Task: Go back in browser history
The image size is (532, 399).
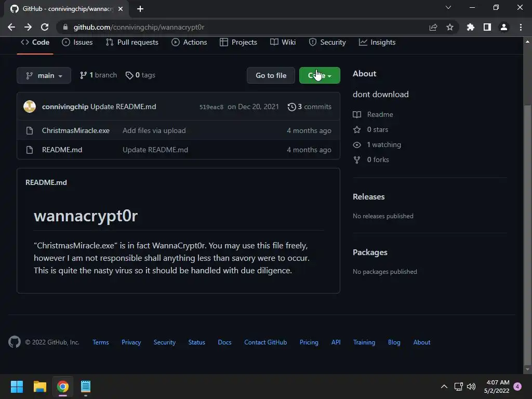Action: pyautogui.click(x=11, y=27)
